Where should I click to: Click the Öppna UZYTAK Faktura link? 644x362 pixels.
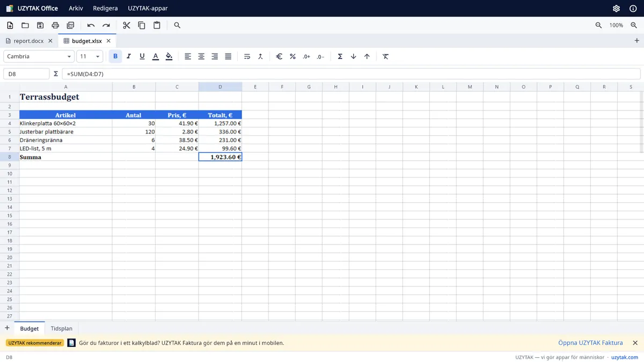click(590, 343)
